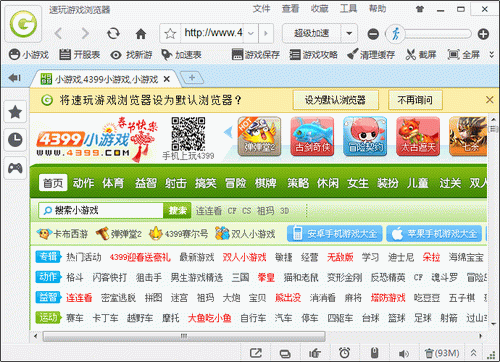Select the 小游戏,4399小游戏 tab
This screenshot has width=500, height=362.
pos(106,79)
